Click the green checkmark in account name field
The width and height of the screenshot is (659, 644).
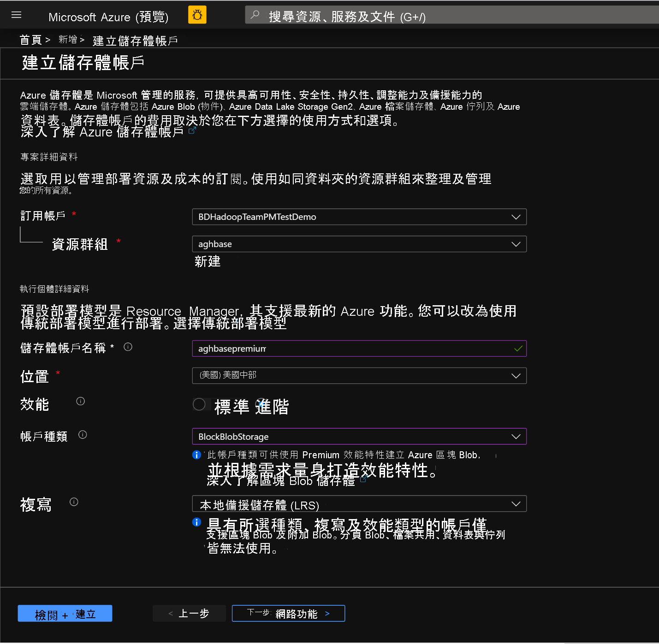tap(518, 349)
